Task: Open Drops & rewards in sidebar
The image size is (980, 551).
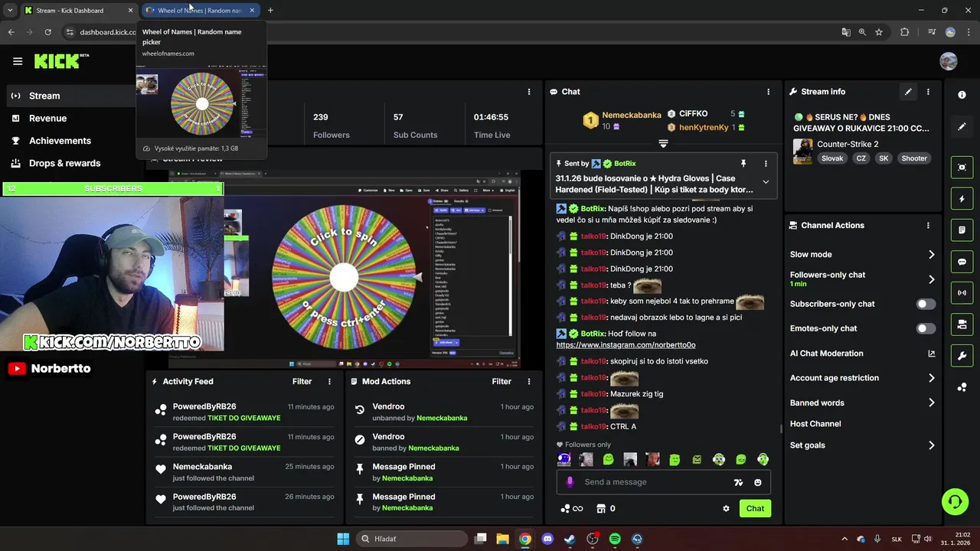Action: coord(64,163)
